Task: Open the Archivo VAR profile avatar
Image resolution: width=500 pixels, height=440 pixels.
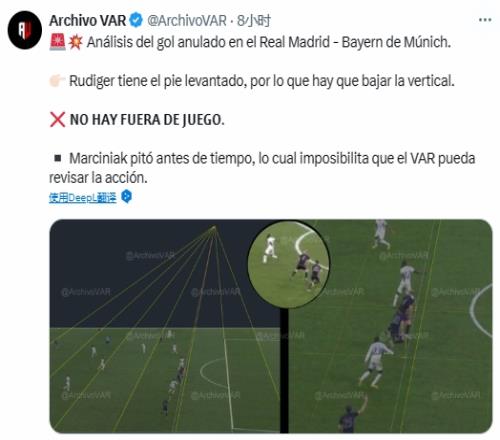Action: [25, 30]
